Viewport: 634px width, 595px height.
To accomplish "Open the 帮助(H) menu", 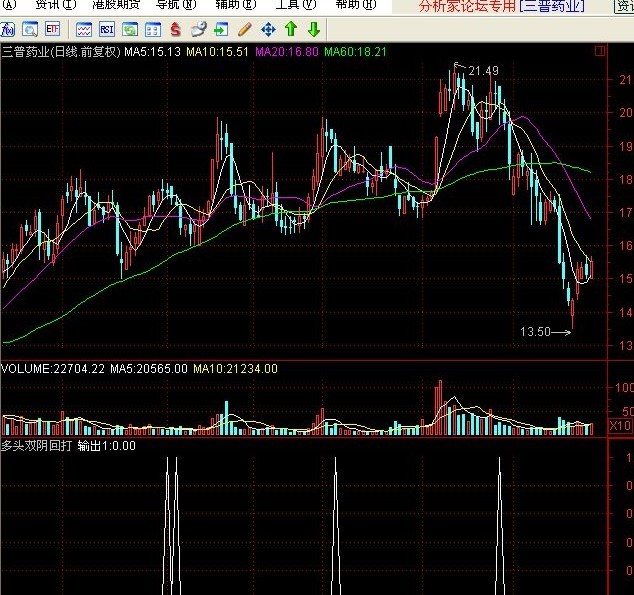I will click(356, 5).
